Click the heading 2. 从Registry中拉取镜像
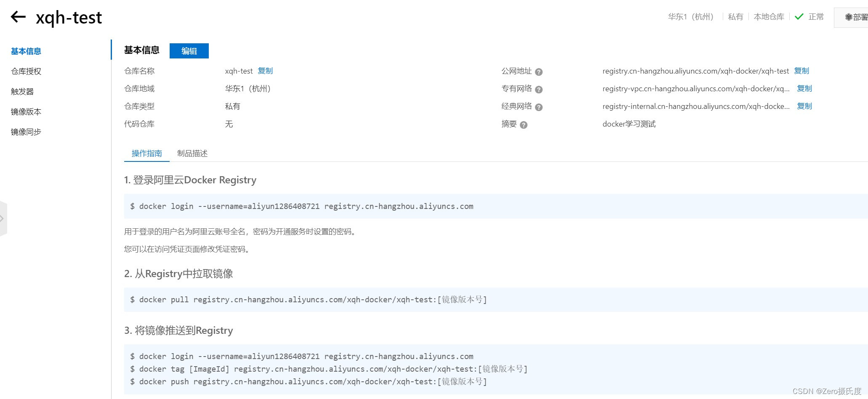Screen dimensions: 868x399 tap(178, 274)
